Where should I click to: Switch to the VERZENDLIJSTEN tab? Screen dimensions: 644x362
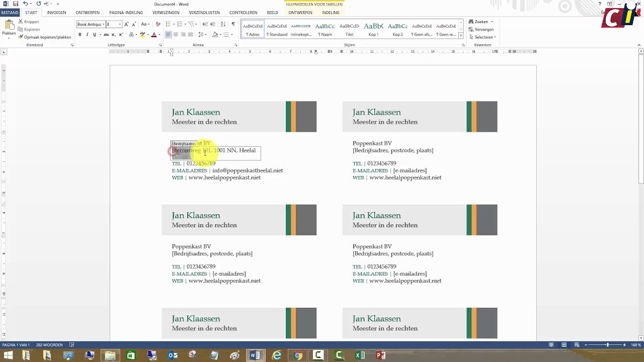[204, 13]
